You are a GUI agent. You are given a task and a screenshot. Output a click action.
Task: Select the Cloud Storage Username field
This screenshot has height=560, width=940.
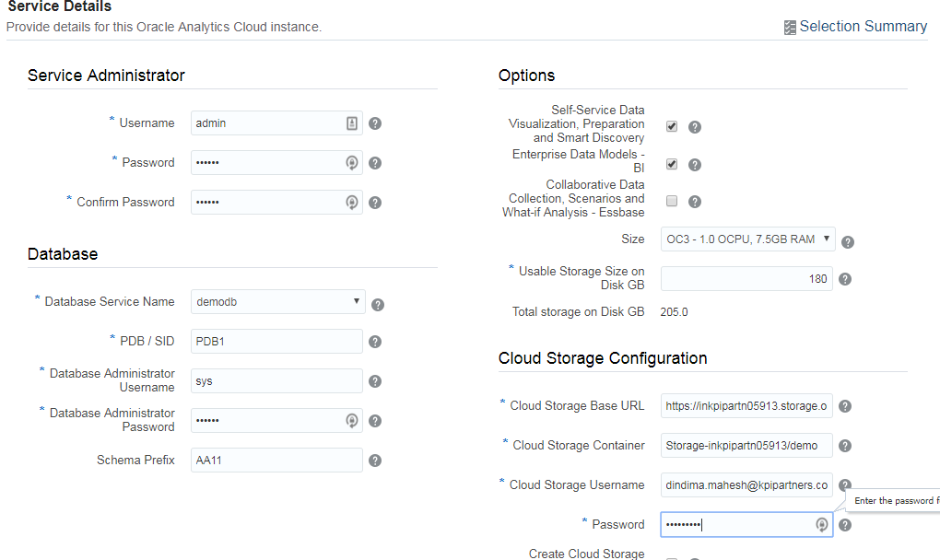[x=746, y=485]
